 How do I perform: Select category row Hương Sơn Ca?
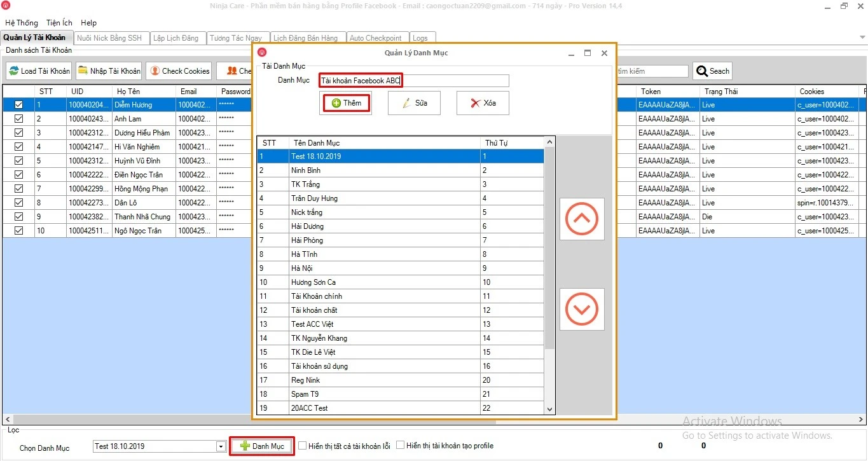pos(401,282)
